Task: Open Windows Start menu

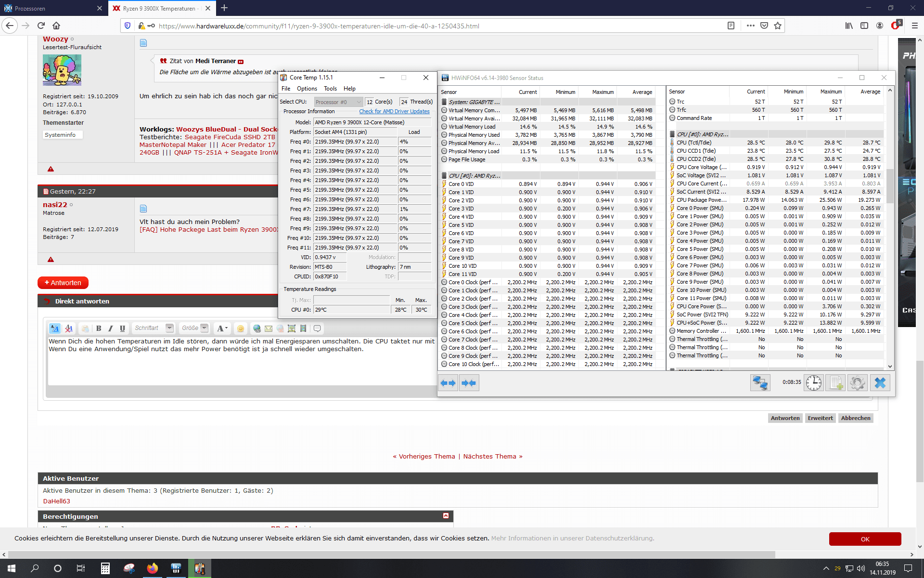Action: pyautogui.click(x=12, y=568)
